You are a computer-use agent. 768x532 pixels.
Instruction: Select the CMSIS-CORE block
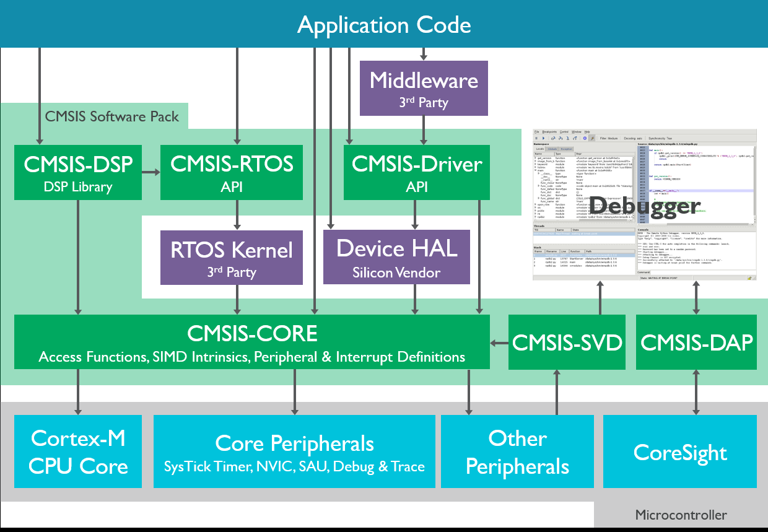[x=251, y=342]
